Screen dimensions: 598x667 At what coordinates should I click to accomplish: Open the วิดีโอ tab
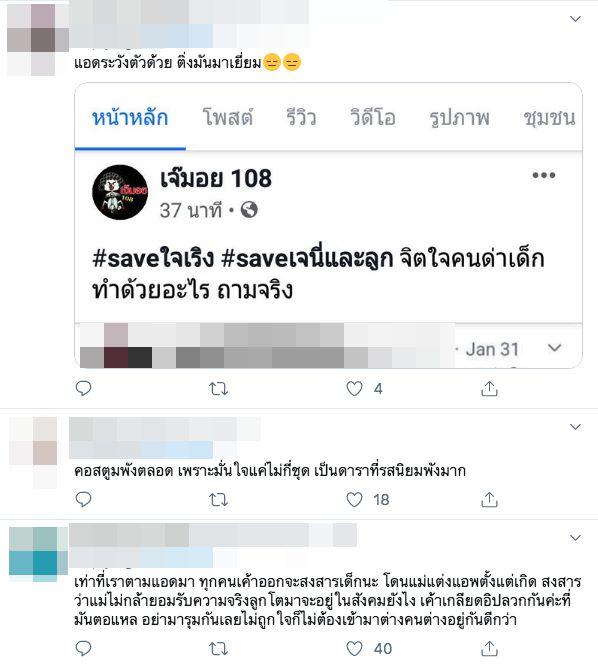coord(373,117)
